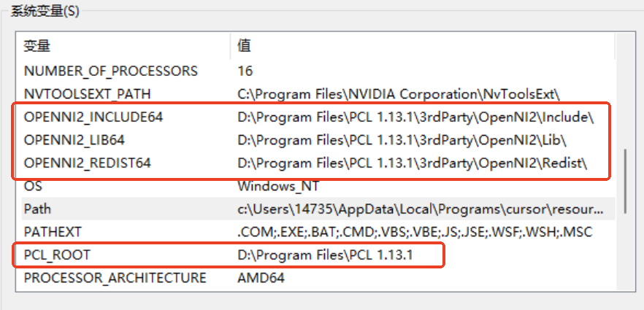Select the OS variable row
Screen dimensions: 644x310
(318, 186)
